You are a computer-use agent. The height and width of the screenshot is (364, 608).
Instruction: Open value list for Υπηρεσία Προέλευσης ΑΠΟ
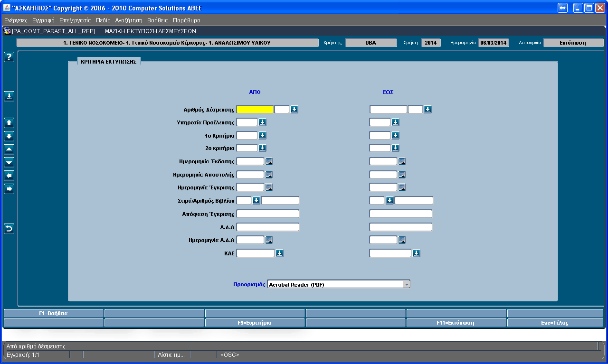click(x=262, y=122)
